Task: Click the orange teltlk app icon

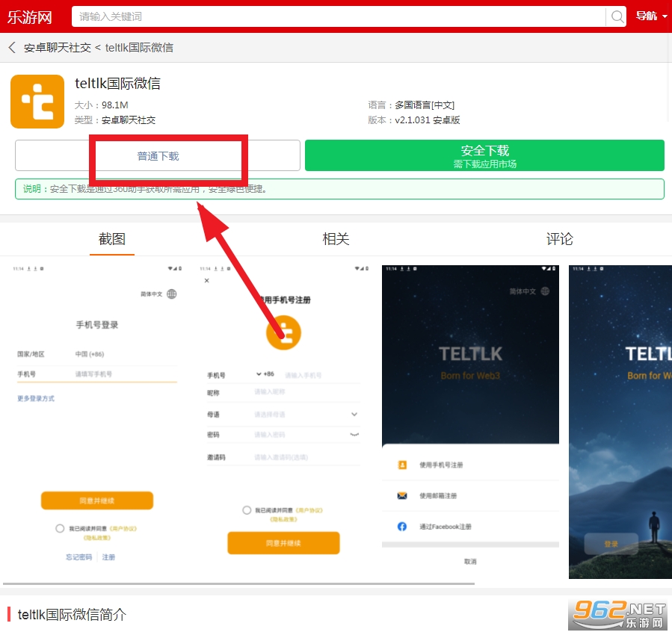Action: click(x=37, y=102)
